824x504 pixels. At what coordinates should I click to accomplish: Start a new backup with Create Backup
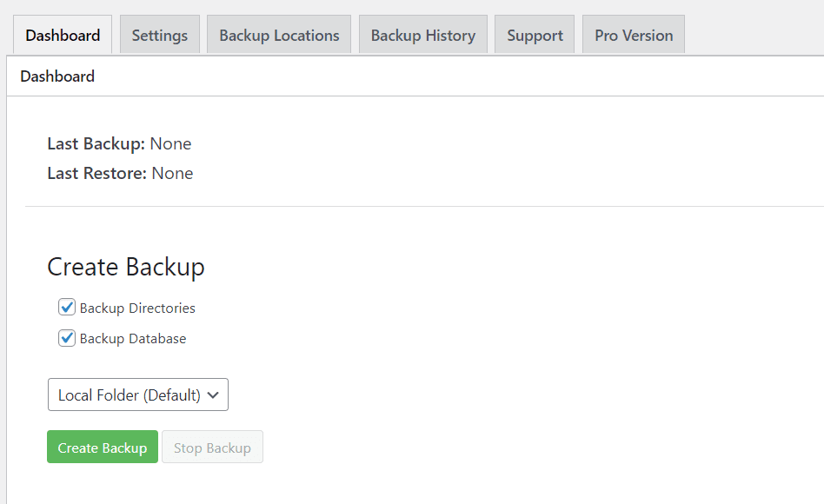coord(102,447)
